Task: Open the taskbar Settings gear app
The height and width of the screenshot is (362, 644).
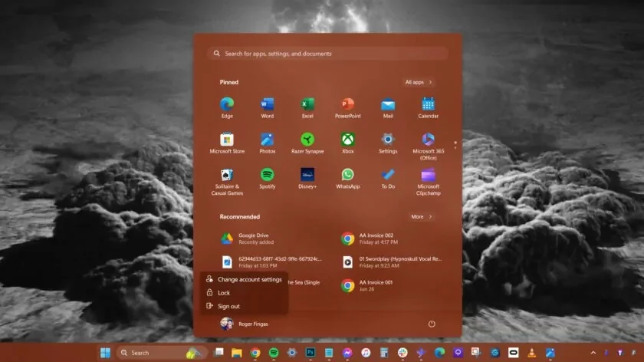Action: coord(292,353)
